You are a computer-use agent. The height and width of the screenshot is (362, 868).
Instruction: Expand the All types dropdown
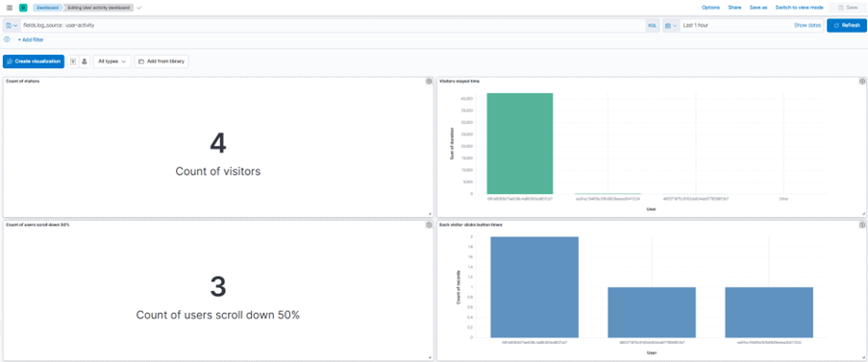point(112,61)
